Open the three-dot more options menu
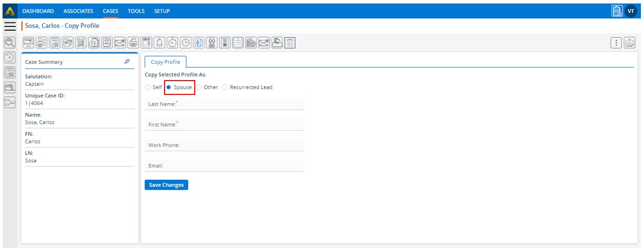This screenshot has height=248, width=644. (x=617, y=43)
